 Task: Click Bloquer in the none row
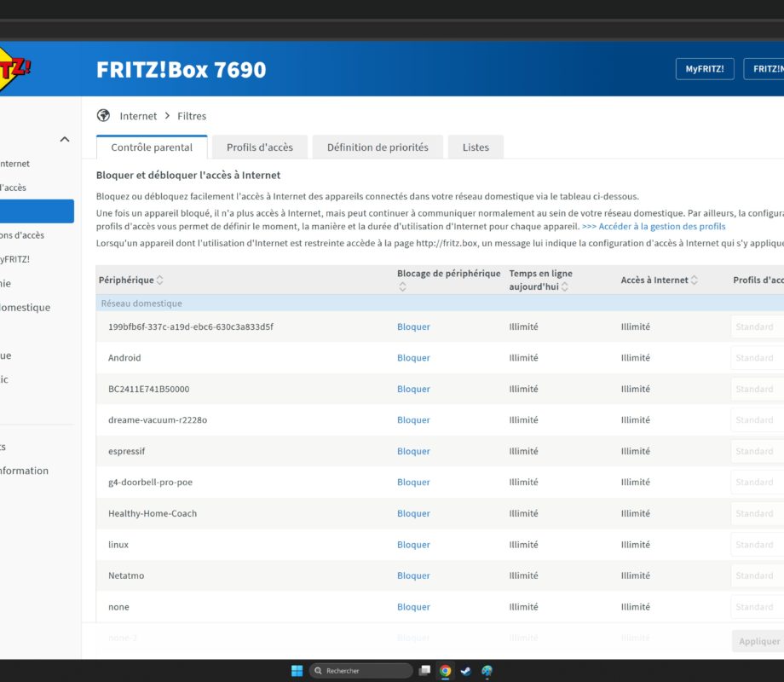pos(413,606)
